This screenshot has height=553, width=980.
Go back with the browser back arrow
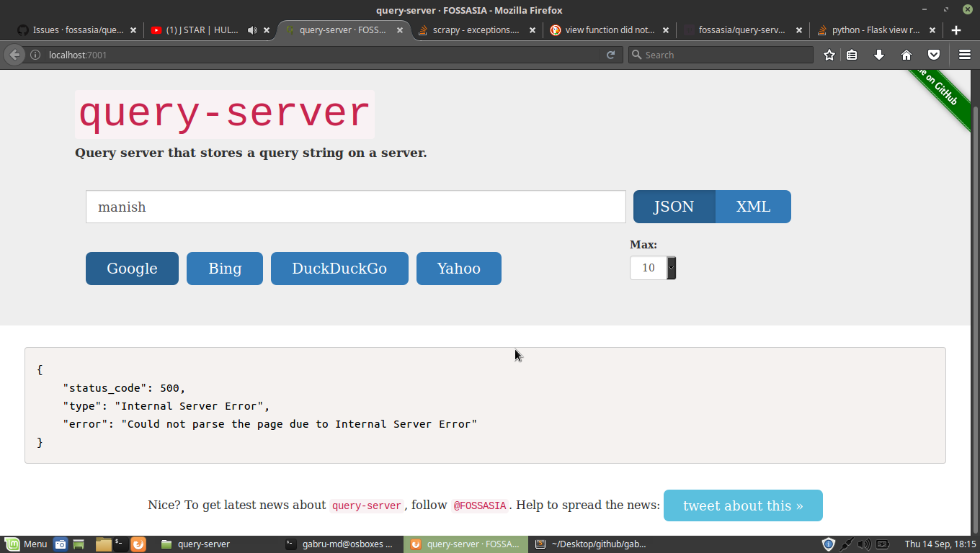click(x=14, y=55)
